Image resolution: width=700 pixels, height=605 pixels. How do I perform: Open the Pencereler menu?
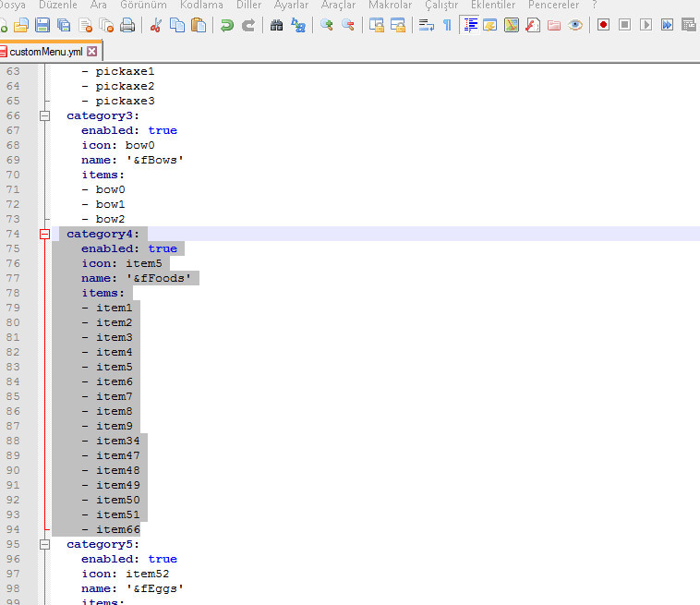553,5
